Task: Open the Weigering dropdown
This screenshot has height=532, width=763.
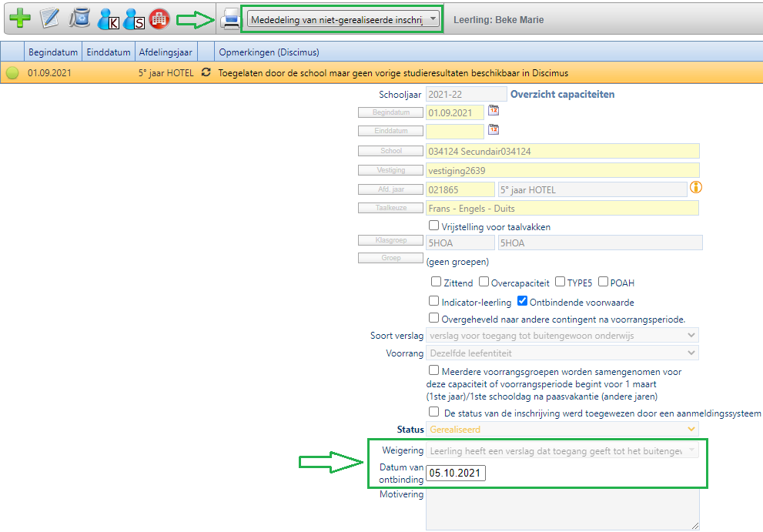Action: pos(562,450)
